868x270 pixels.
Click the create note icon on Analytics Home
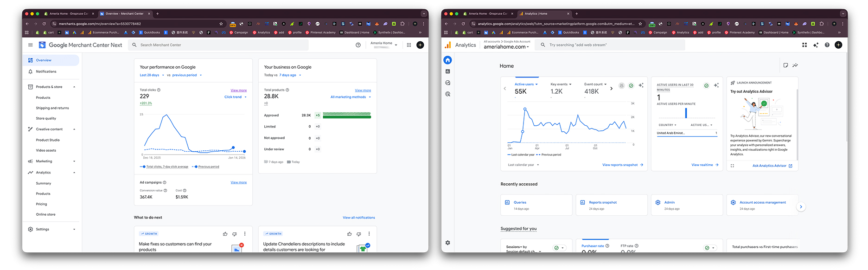click(x=785, y=65)
